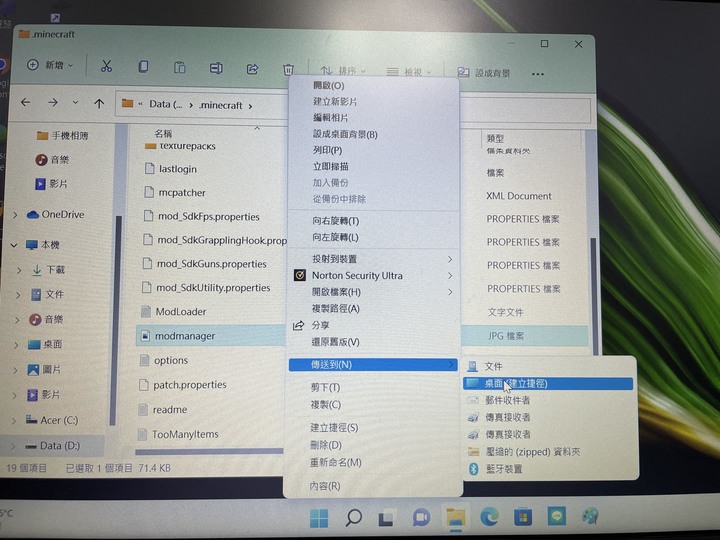Screen dimensions: 720x540
Task: Go forward with the right arrow
Action: click(53, 102)
